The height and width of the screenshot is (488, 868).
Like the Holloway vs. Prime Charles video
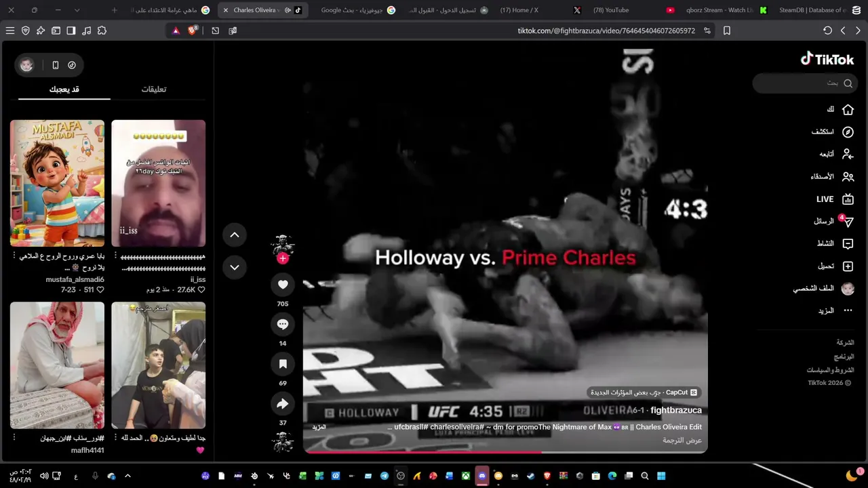coord(283,285)
